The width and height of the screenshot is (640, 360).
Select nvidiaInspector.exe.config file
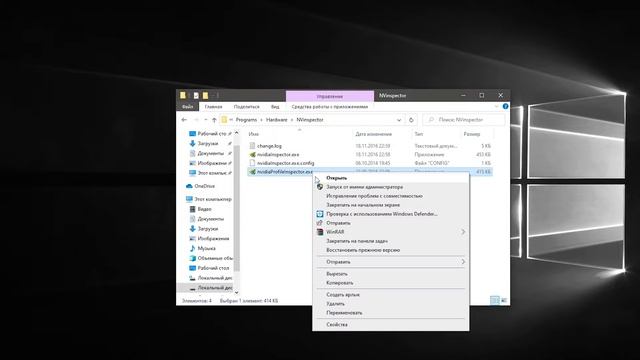285,163
